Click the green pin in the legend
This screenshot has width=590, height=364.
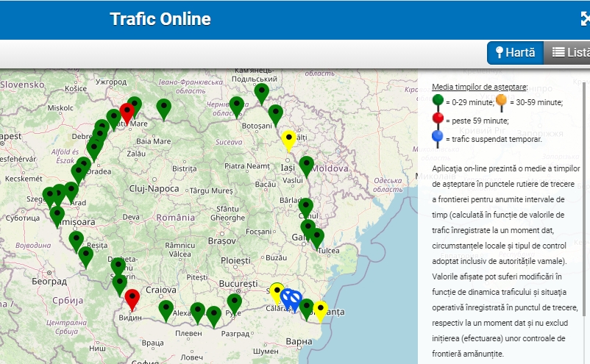[x=438, y=100]
